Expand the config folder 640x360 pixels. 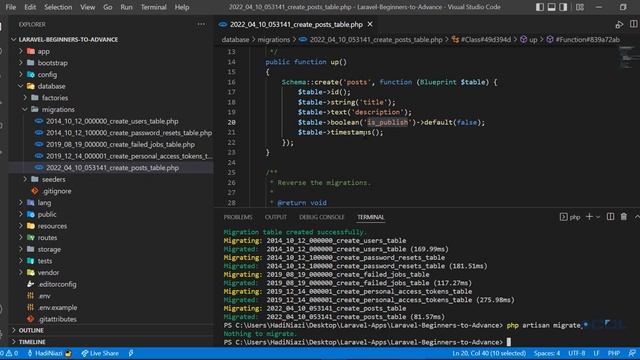point(21,74)
